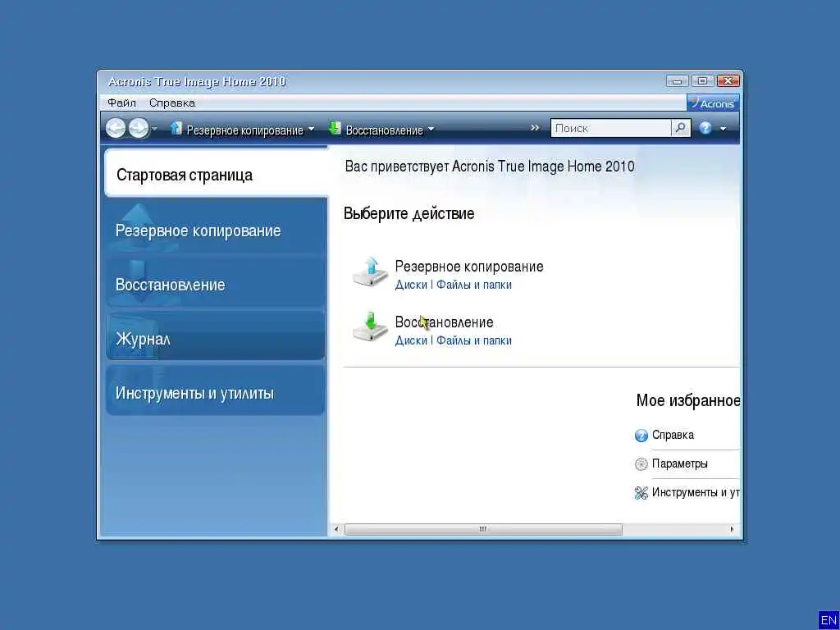This screenshot has height=630, width=840.
Task: Click the blue help question icon in toolbar
Action: tap(705, 128)
